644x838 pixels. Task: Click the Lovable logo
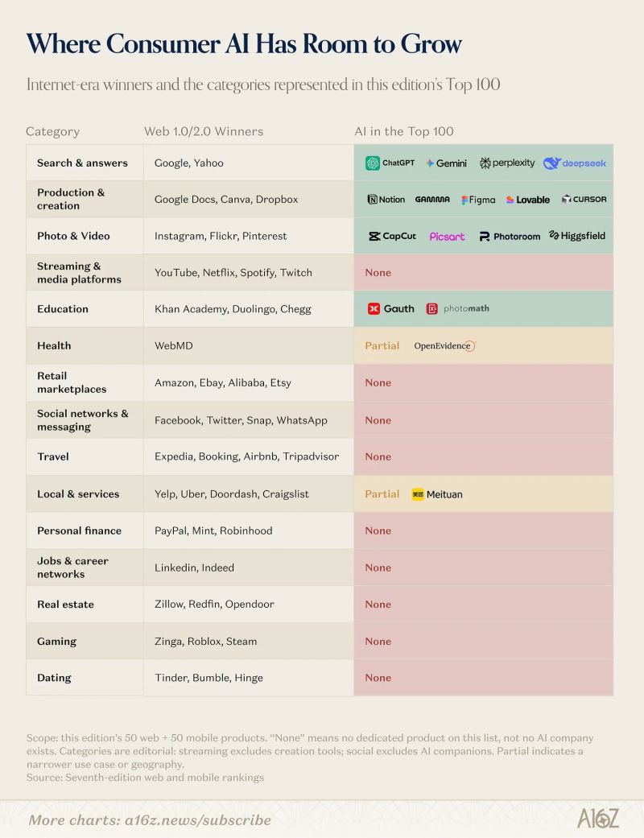click(x=528, y=200)
